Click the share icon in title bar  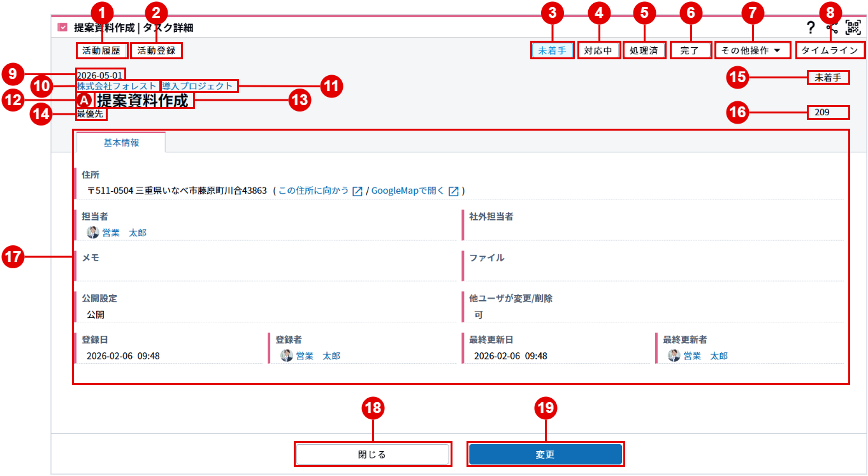point(831,27)
